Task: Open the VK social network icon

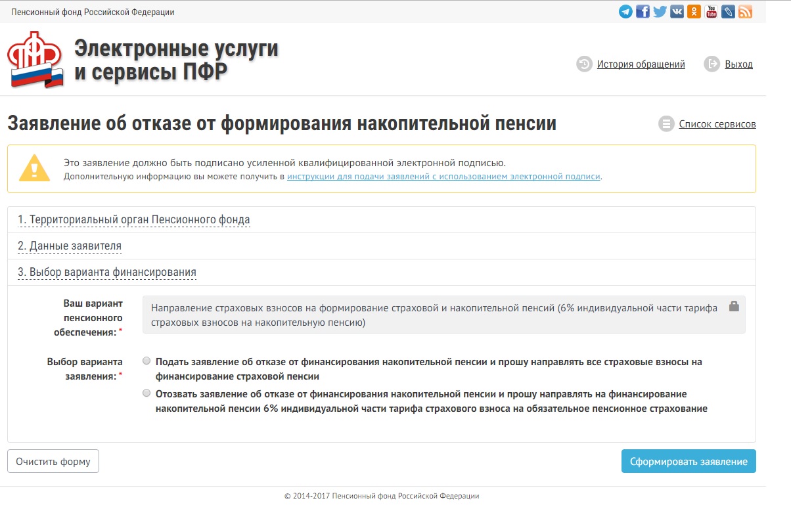Action: [677, 12]
